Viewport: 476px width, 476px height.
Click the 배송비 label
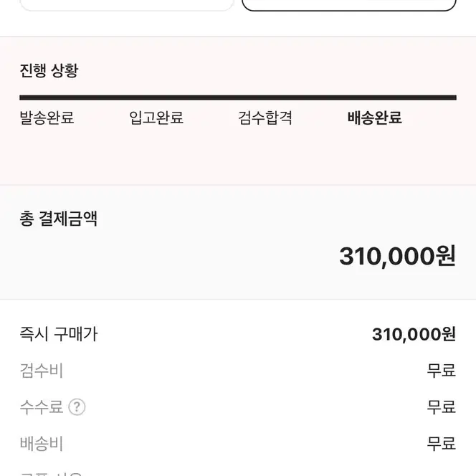[42, 444]
